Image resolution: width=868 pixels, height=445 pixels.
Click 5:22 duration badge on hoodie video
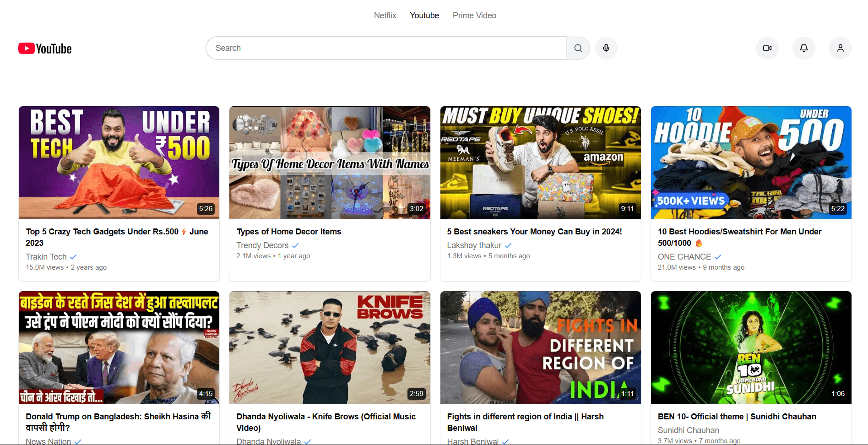pyautogui.click(x=838, y=209)
